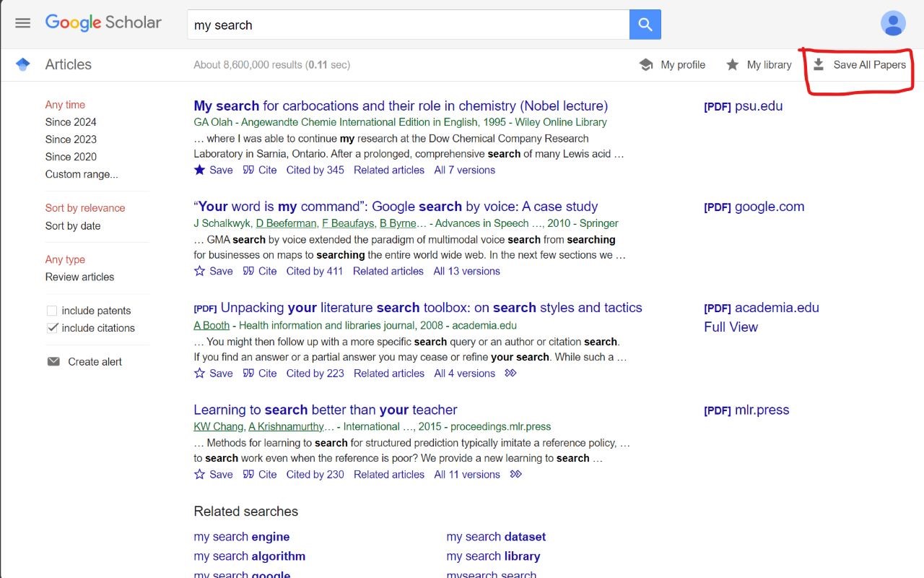Filter results Since 2023

pos(71,139)
